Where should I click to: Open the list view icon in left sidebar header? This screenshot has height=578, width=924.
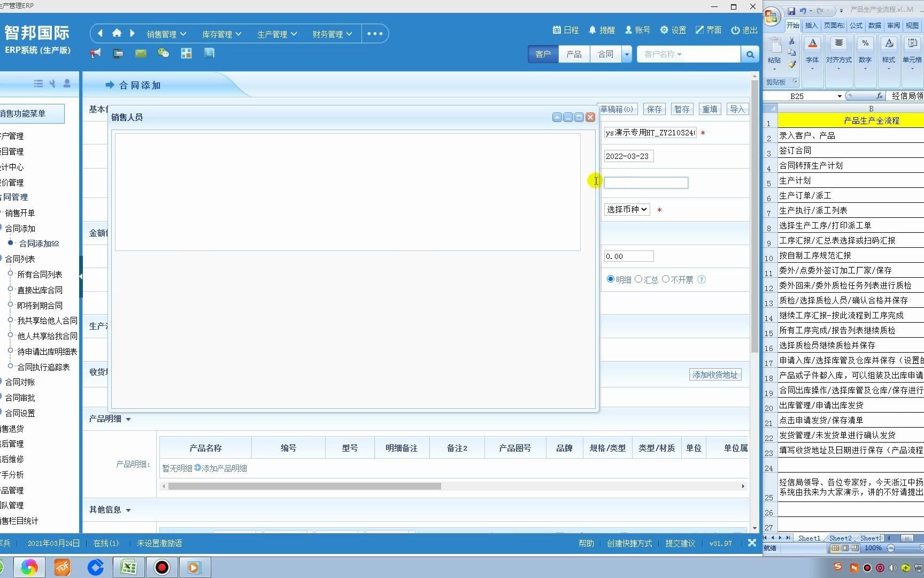click(x=38, y=83)
